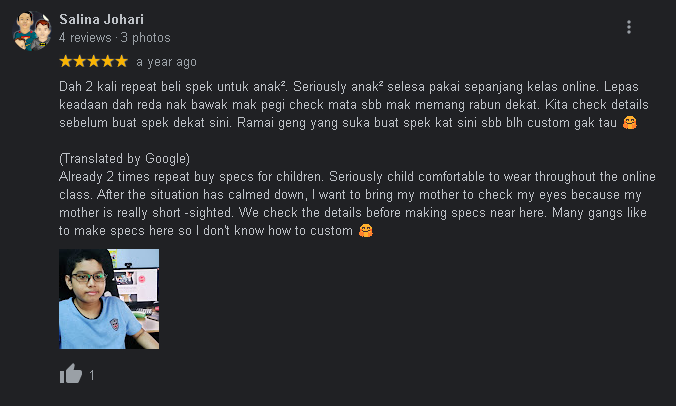This screenshot has height=406, width=676.
Task: Open the photo of boy wearing glasses
Action: [x=109, y=299]
